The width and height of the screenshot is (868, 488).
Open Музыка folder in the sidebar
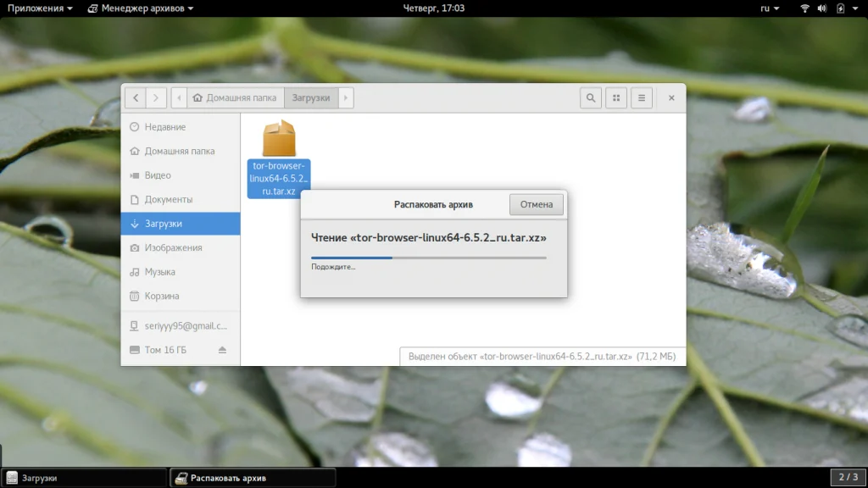click(x=181, y=272)
